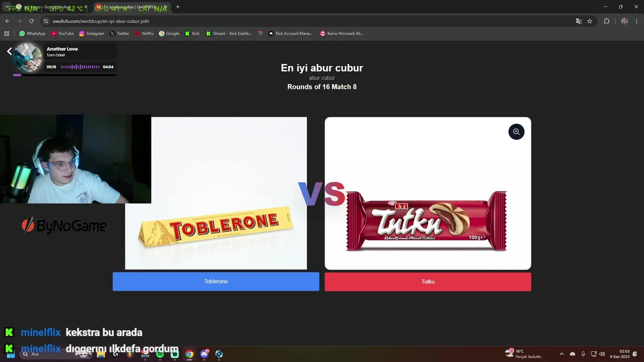Show hidden system tray icons
Screen dimensions: 644x362
562,354
